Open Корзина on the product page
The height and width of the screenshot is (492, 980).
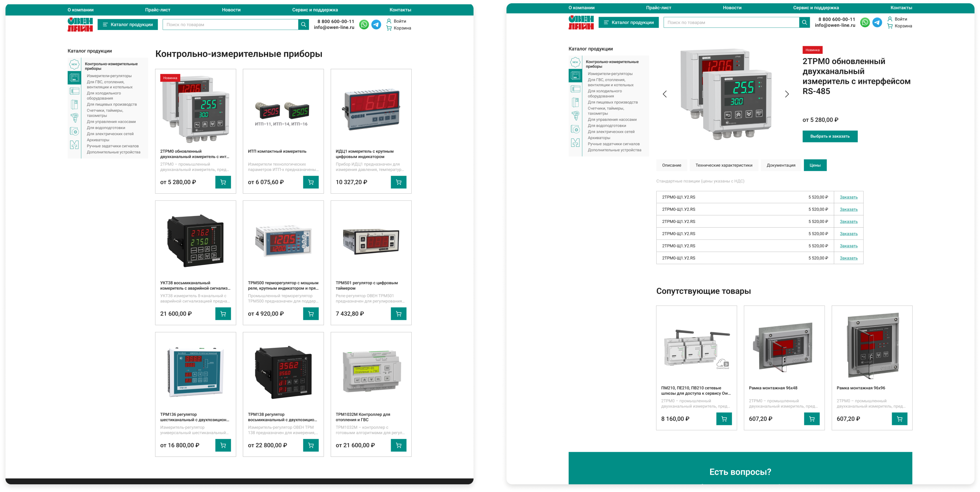(x=900, y=26)
